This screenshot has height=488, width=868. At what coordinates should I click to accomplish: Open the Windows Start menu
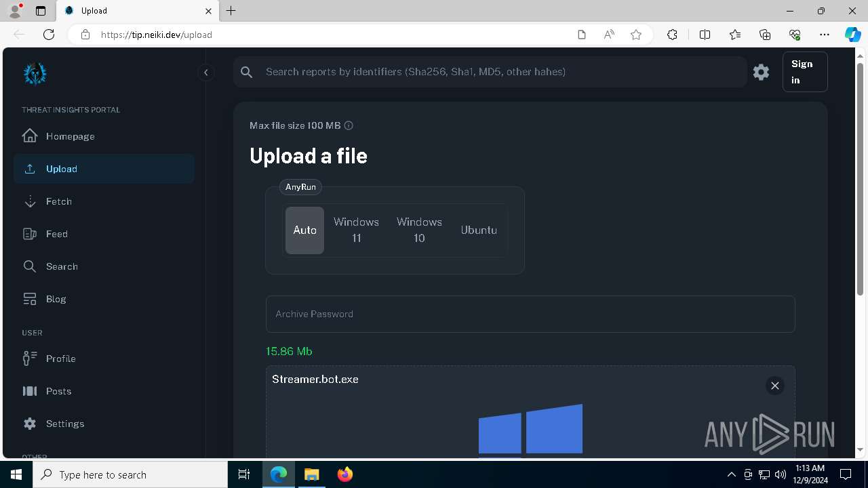(16, 474)
